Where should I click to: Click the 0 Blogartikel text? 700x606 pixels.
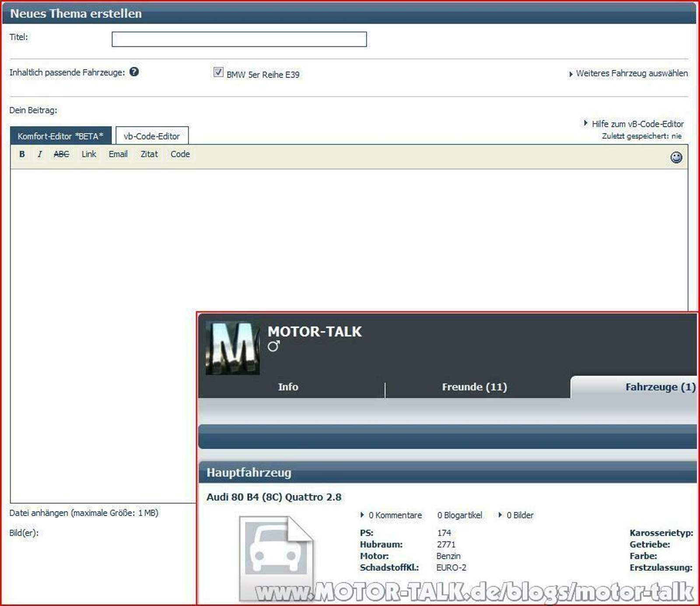[x=460, y=515]
